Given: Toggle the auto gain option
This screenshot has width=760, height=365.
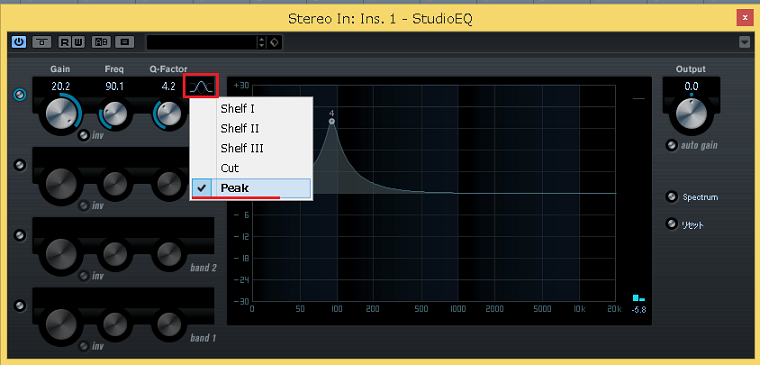Looking at the screenshot, I should (672, 145).
